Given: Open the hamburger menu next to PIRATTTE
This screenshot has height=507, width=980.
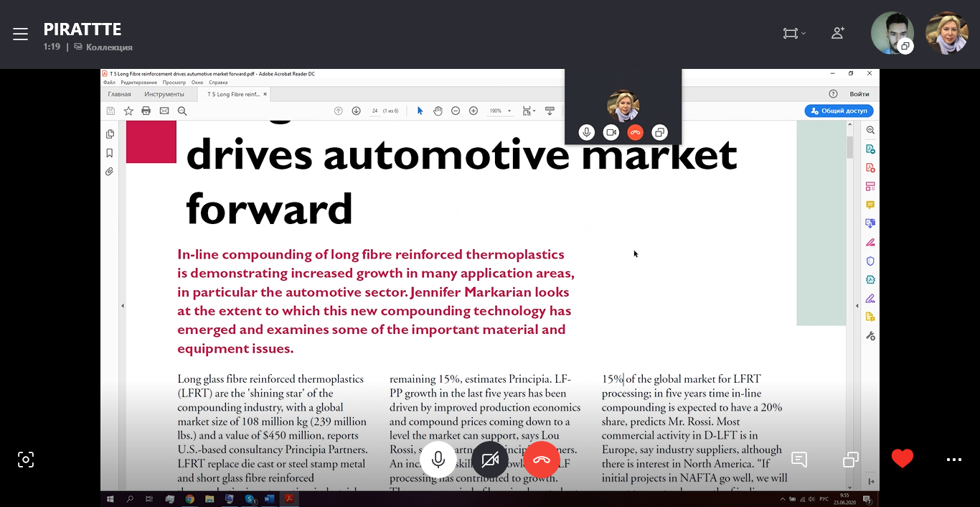Looking at the screenshot, I should click(x=20, y=34).
